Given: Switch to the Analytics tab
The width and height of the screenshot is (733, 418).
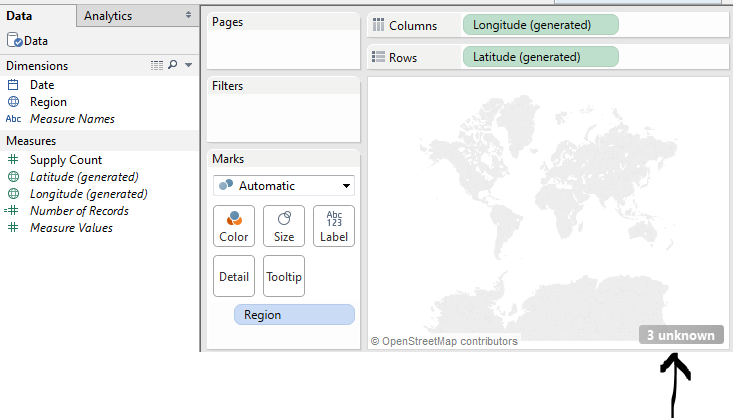Looking at the screenshot, I should pos(108,16).
